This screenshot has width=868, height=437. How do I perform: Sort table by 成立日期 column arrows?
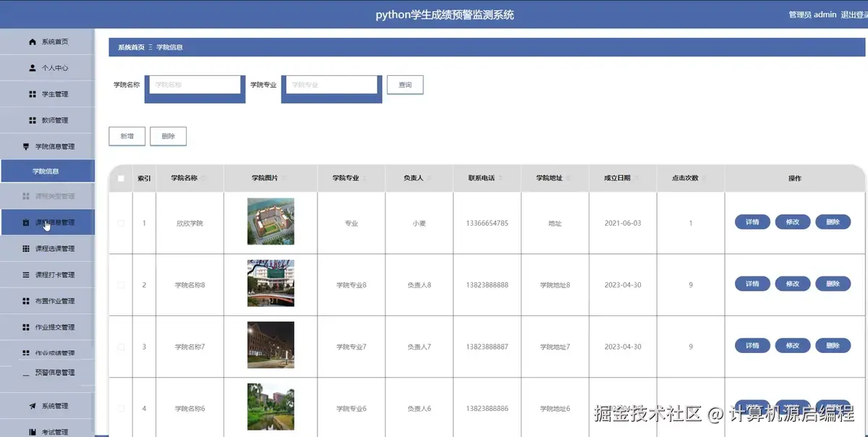[636, 178]
